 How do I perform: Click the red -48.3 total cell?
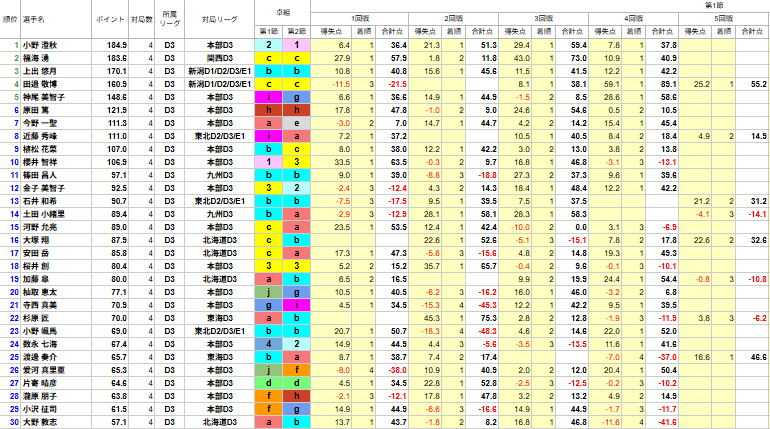click(482, 331)
